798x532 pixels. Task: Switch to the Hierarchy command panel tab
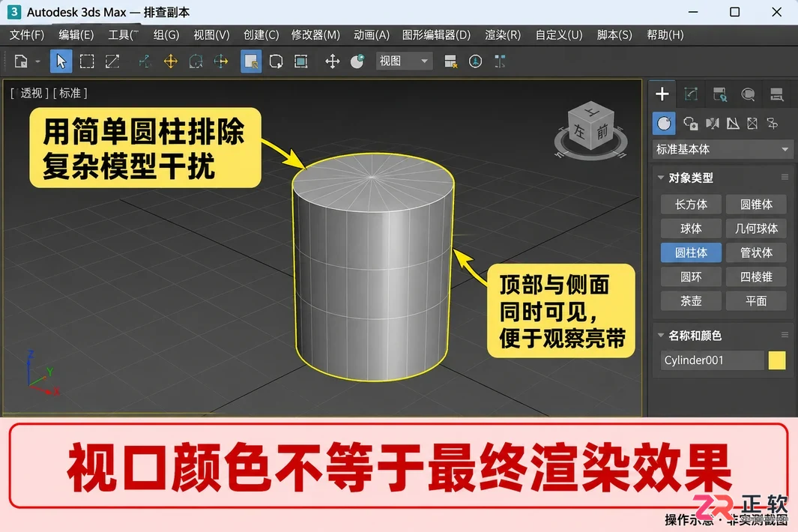click(719, 94)
